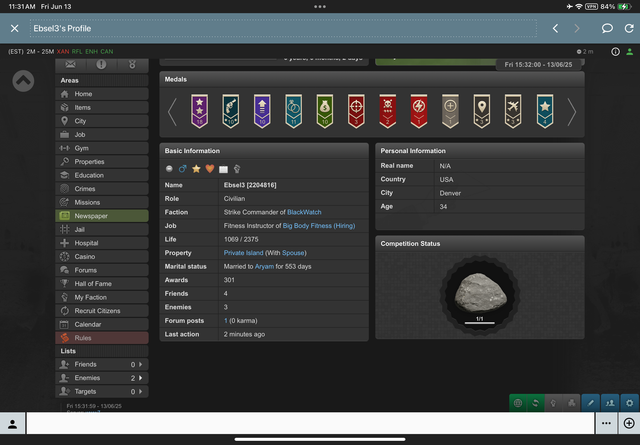View the teal single-star medal numbered 4
This screenshot has height=445, width=640.
pos(545,111)
